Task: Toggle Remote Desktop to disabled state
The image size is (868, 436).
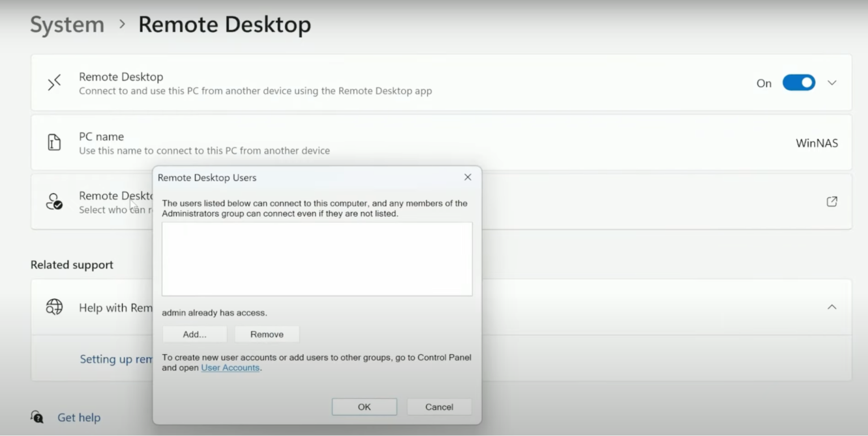Action: coord(798,82)
